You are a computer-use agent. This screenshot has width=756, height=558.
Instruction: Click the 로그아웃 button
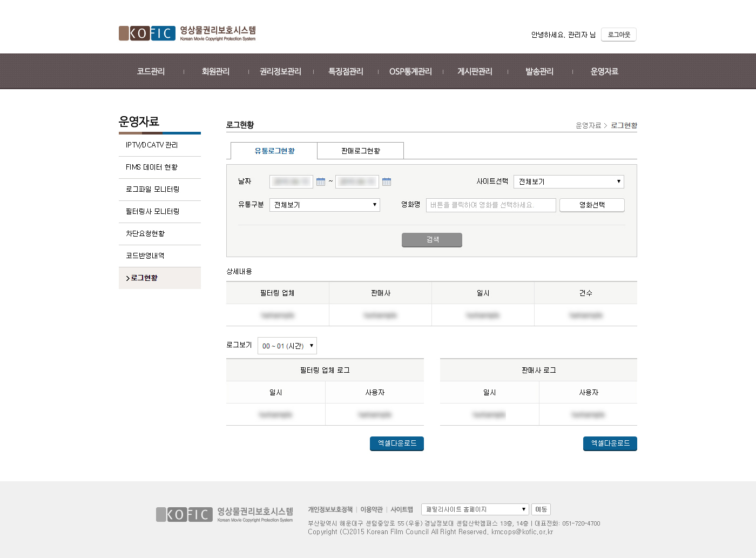tap(619, 35)
